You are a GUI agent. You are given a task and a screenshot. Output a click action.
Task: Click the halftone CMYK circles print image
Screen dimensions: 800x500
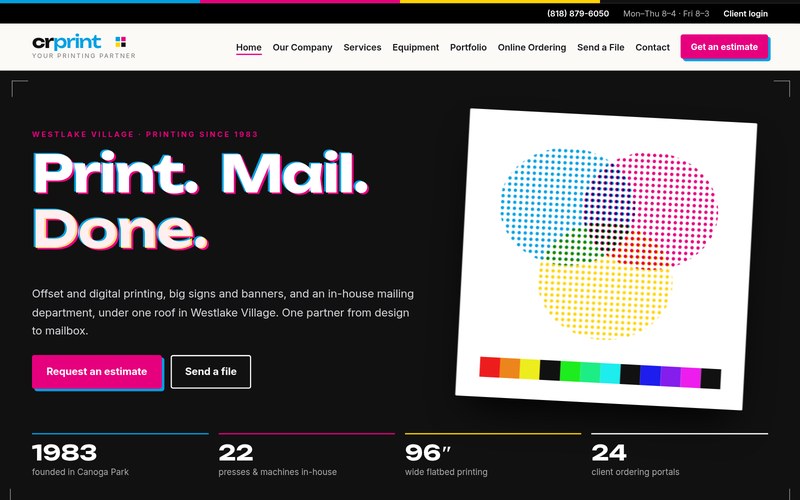tap(609, 244)
